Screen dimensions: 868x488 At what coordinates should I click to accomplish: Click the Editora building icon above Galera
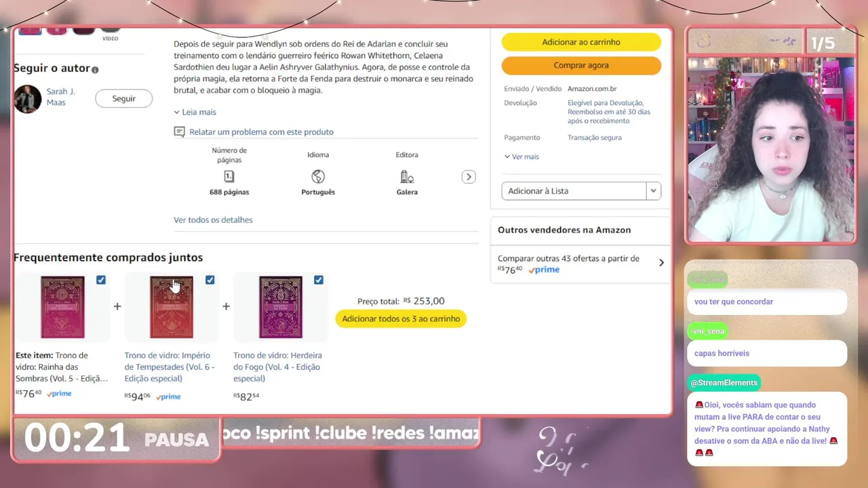pos(407,177)
